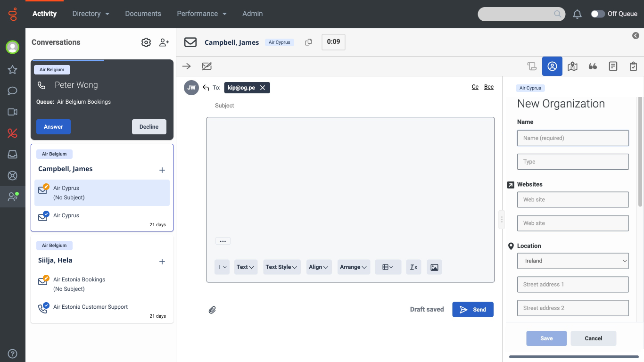The height and width of the screenshot is (362, 644).
Task: Click the conversation settings gear icon
Action: pyautogui.click(x=146, y=42)
